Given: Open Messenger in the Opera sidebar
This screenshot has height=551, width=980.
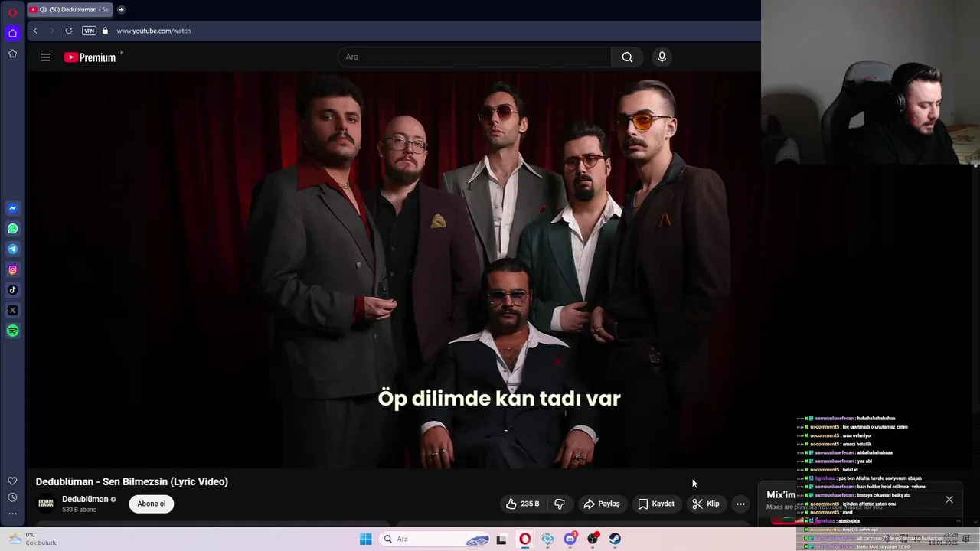Looking at the screenshot, I should (x=13, y=208).
